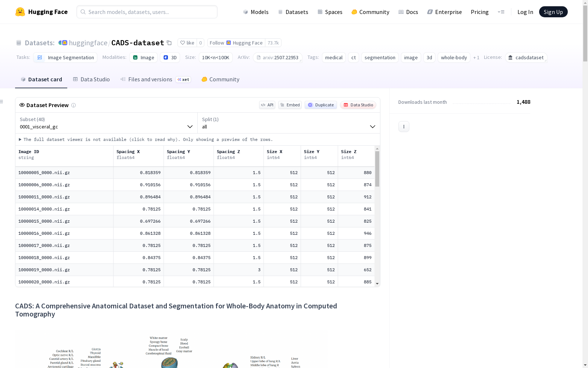This screenshot has height=368, width=588.
Task: Click the image tag
Action: coord(411,58)
